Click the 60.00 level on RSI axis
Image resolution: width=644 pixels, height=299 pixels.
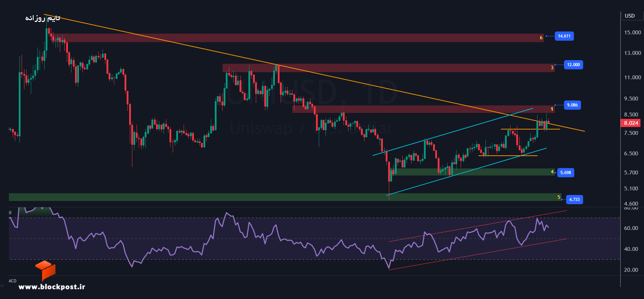point(631,228)
